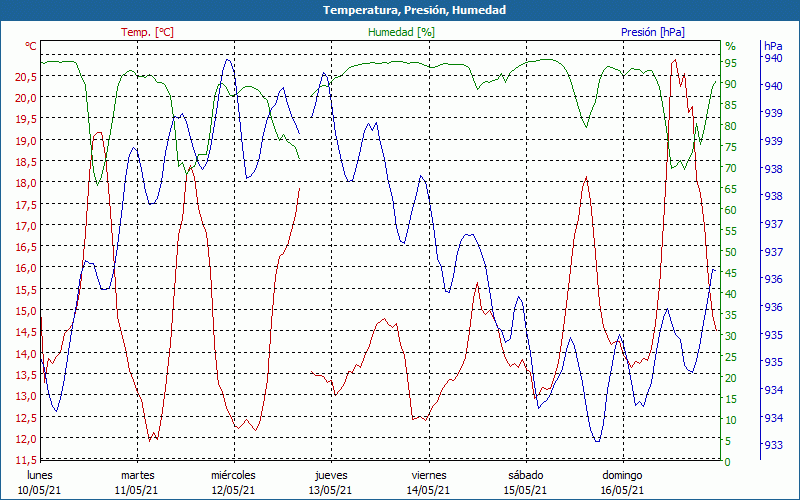This screenshot has width=800, height=500.
Task: Click the '11,5' temperature axis value
Action: [26, 460]
